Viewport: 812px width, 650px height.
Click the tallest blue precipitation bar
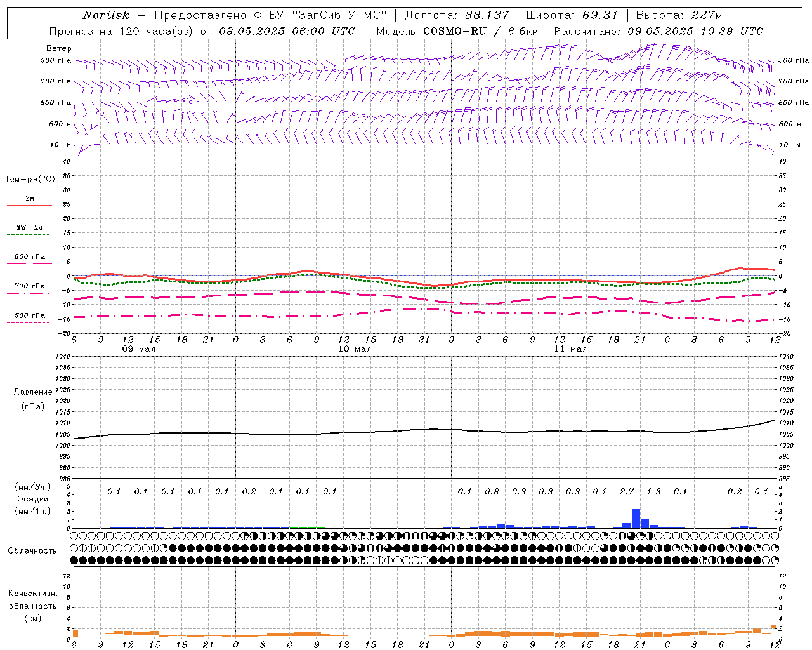tap(636, 519)
